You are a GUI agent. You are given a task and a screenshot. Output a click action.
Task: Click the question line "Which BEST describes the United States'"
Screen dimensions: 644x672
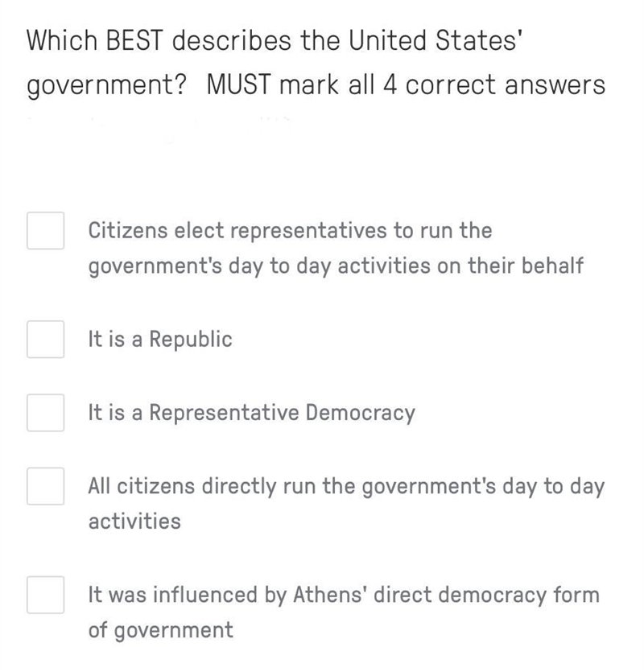point(275,40)
